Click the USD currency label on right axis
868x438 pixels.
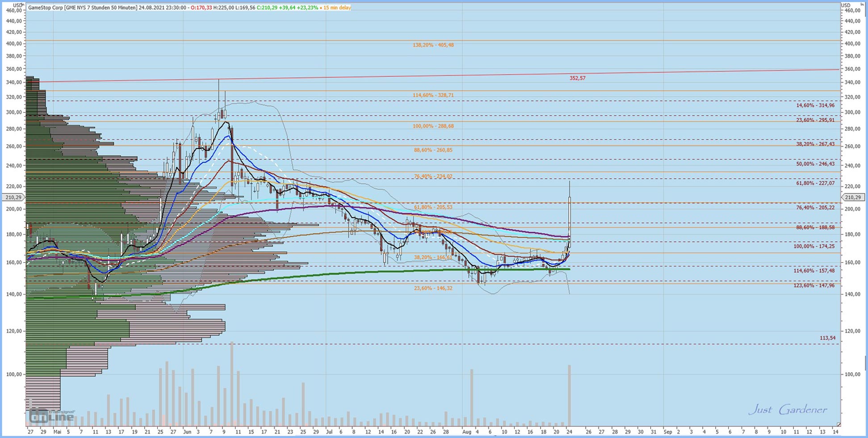click(846, 5)
